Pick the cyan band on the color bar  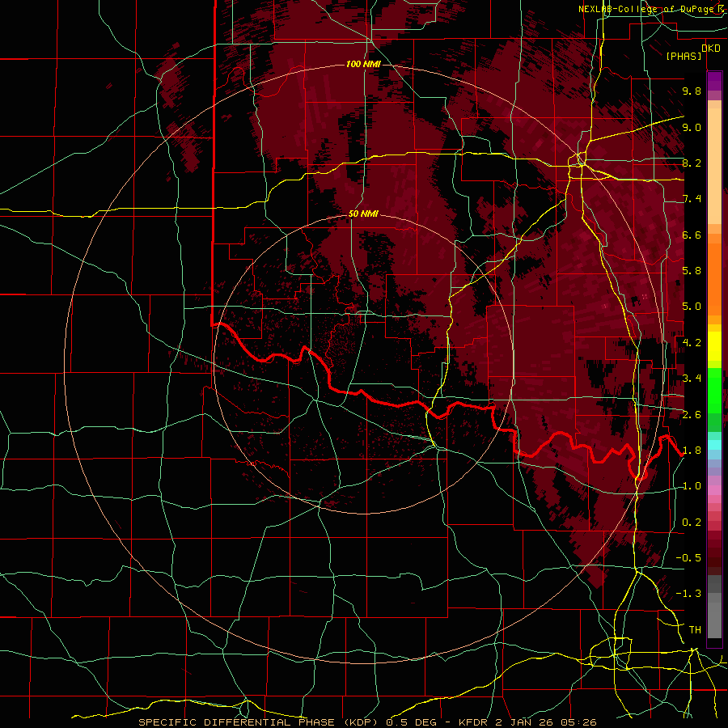[x=714, y=445]
